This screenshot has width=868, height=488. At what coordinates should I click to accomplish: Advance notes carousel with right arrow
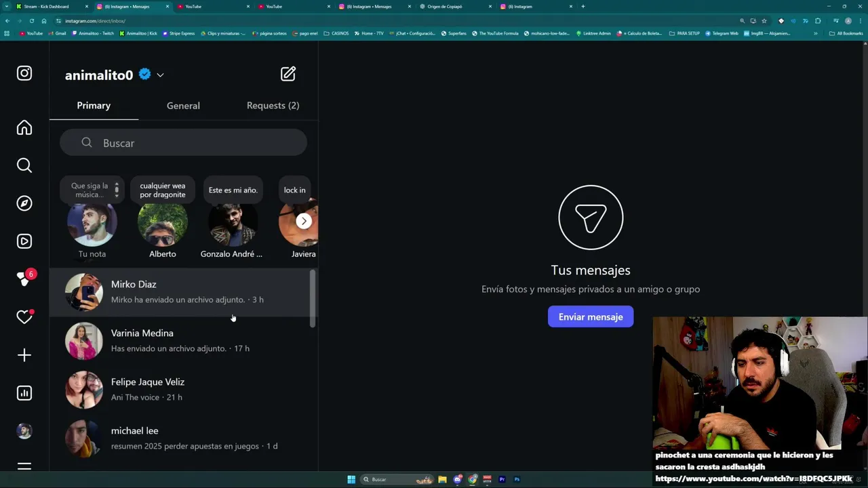tap(304, 221)
